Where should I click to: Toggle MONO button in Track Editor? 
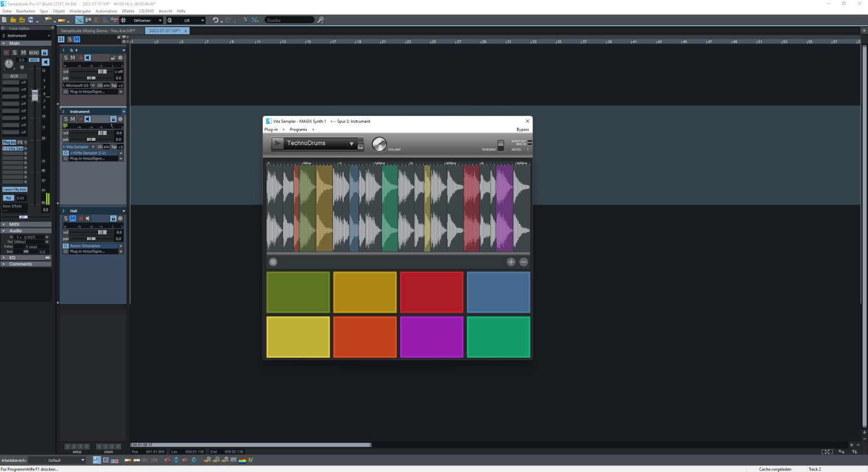click(x=34, y=53)
